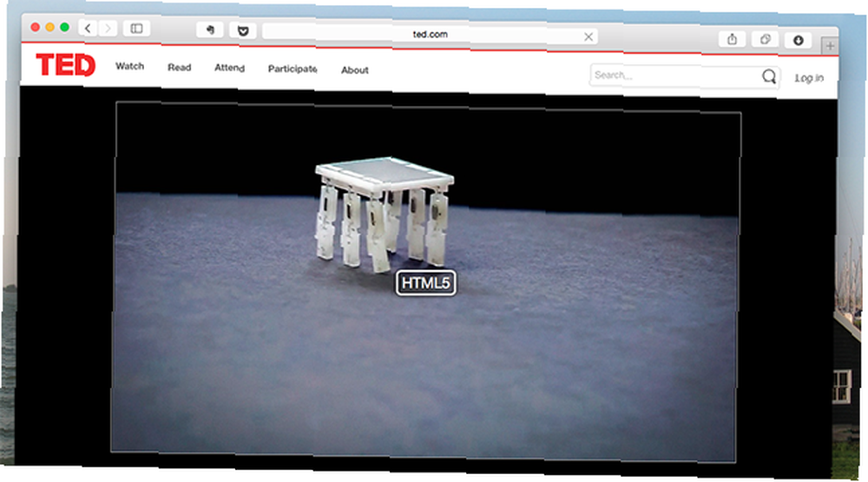Toggle the Safari sidebar button
The image size is (868, 482).
136,29
